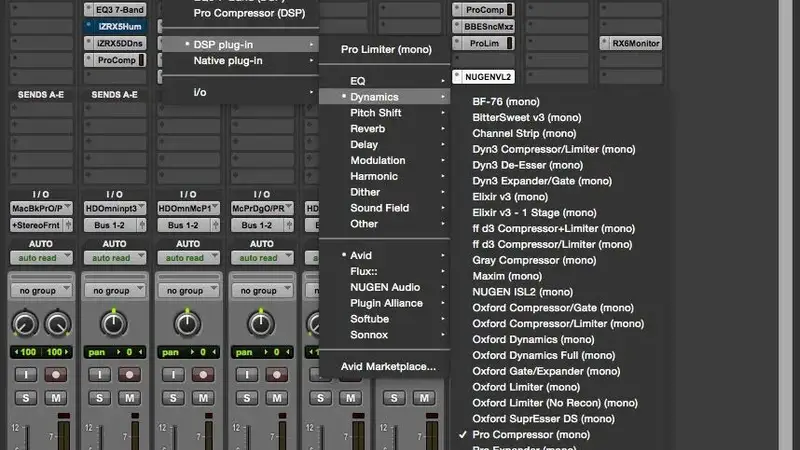Open no group selector under HDOmninpt3
The height and width of the screenshot is (450, 800).
click(115, 290)
